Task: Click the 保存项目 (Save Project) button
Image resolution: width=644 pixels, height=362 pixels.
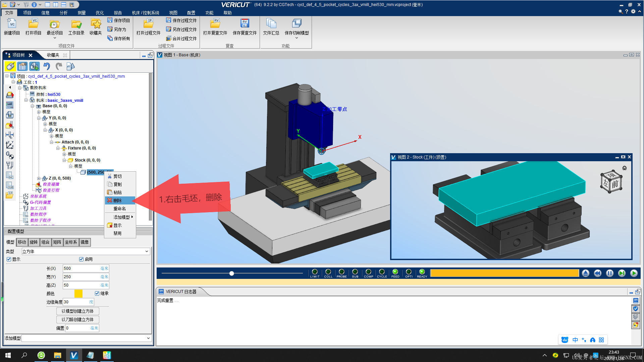Action: click(x=119, y=20)
